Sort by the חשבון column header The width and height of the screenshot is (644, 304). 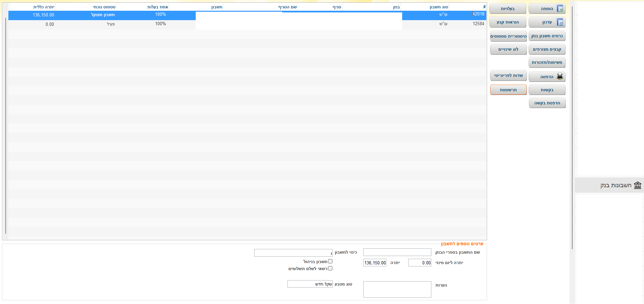(x=196, y=7)
